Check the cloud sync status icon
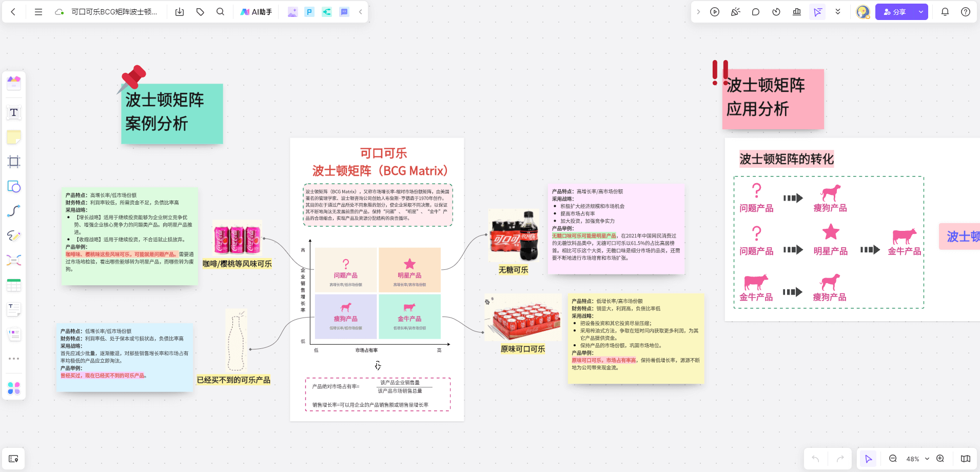Image resolution: width=980 pixels, height=472 pixels. coord(60,12)
